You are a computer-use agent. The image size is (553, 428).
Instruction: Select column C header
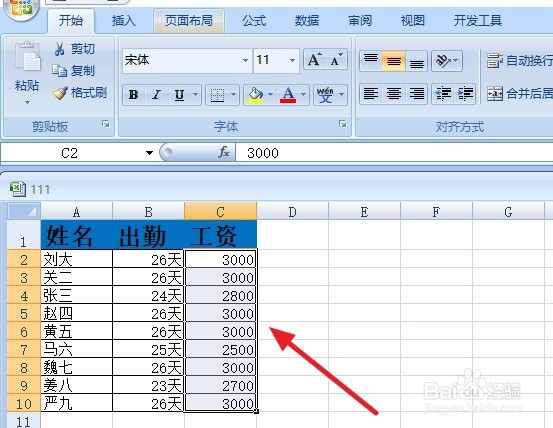220,212
